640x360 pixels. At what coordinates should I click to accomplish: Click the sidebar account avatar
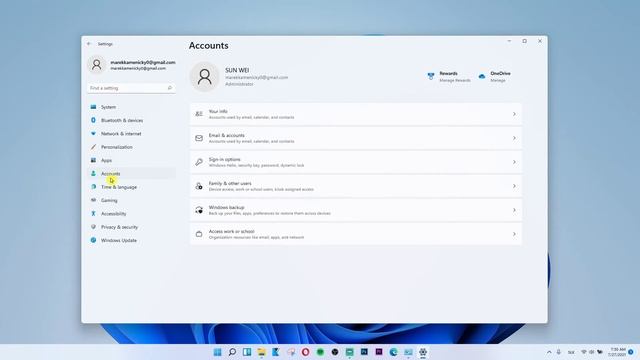coord(97,64)
